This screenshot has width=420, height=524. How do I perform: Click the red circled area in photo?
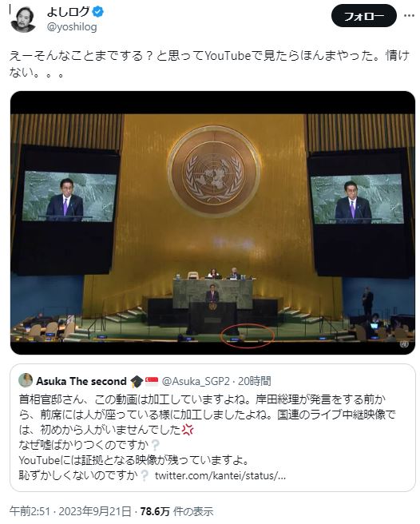coord(248,335)
